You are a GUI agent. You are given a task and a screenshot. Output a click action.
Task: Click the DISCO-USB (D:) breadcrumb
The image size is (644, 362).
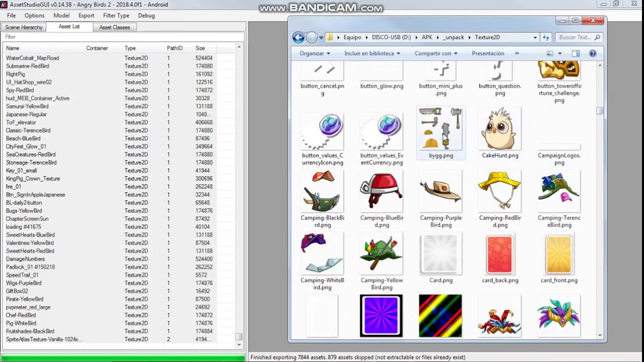pos(391,37)
